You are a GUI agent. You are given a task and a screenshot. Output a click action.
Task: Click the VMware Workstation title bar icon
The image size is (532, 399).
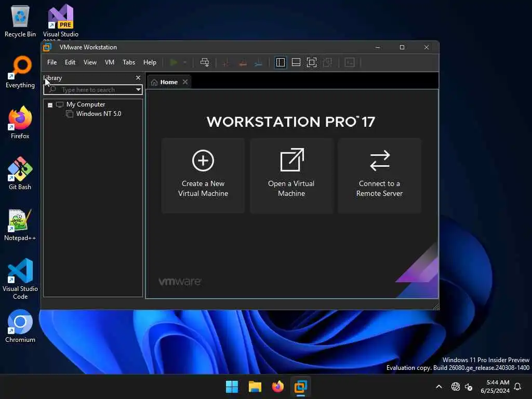coord(47,47)
